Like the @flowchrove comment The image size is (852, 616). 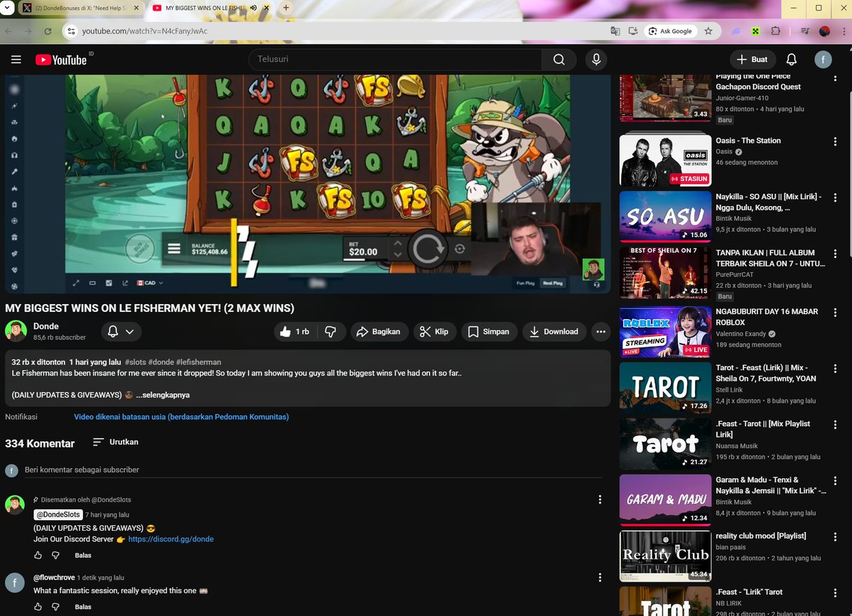pyautogui.click(x=38, y=607)
